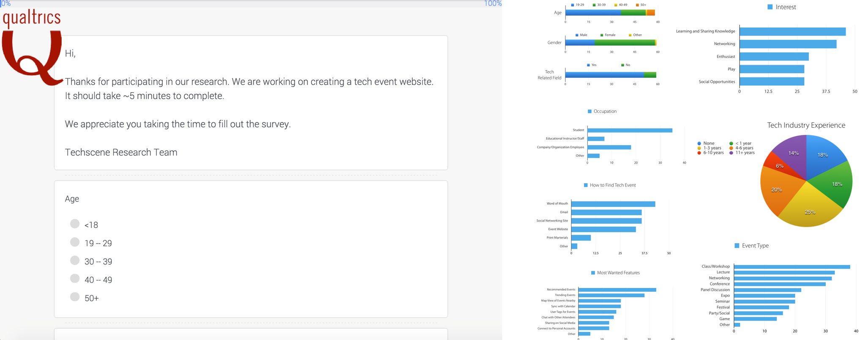The width and height of the screenshot is (868, 340).
Task: Click the Occupation chart legend swatch
Action: 590,111
